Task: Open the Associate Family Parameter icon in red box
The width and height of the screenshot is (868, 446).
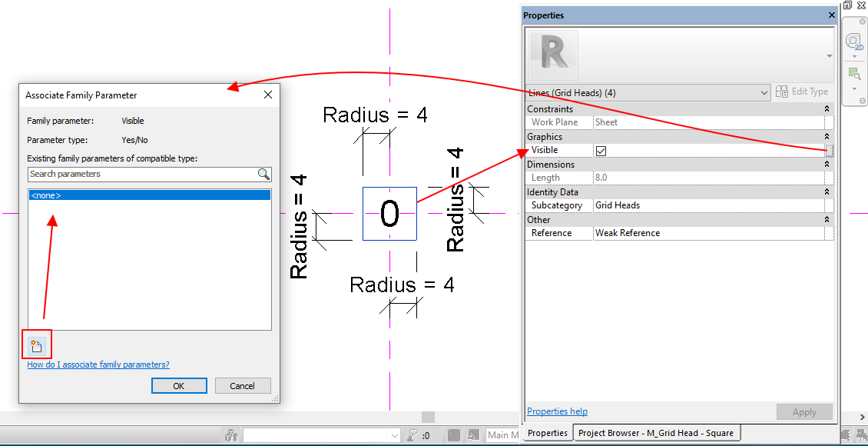Action: [x=36, y=344]
